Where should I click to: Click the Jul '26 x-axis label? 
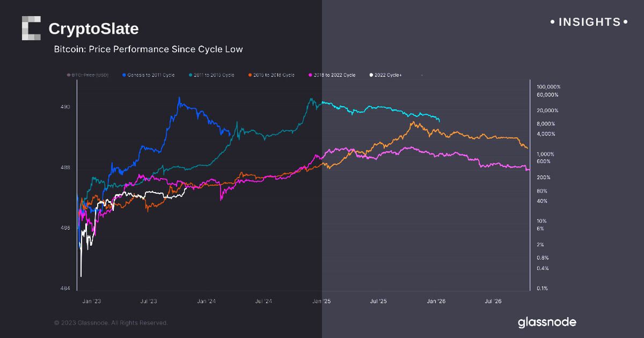point(493,302)
